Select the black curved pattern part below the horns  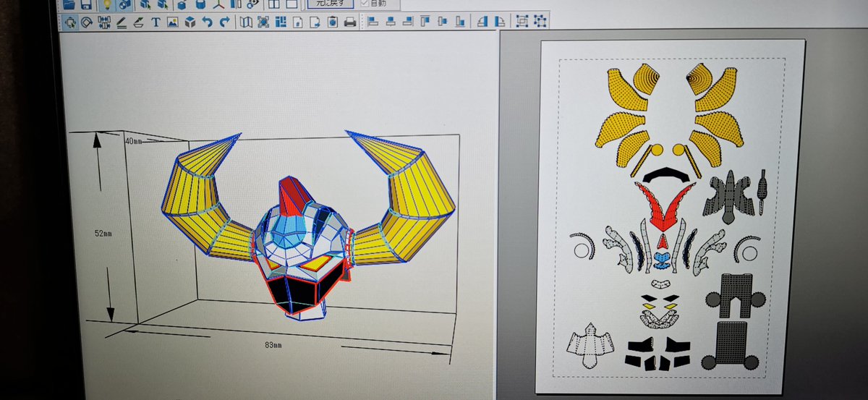point(666,174)
